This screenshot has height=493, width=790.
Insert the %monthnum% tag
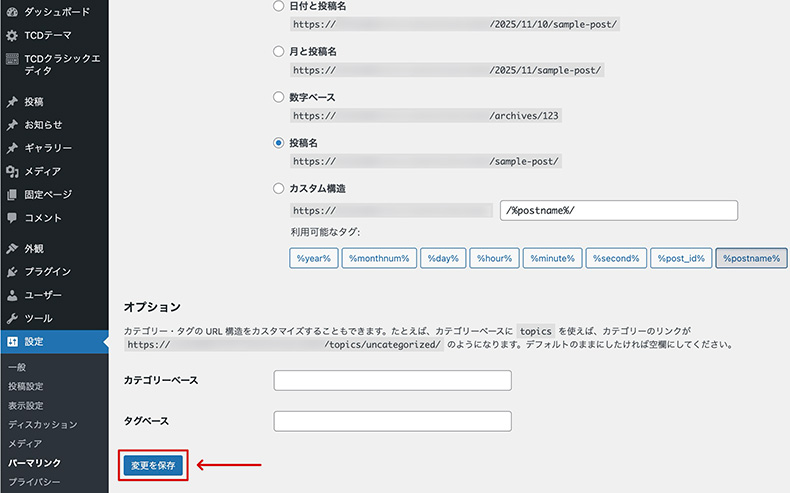[x=379, y=258]
